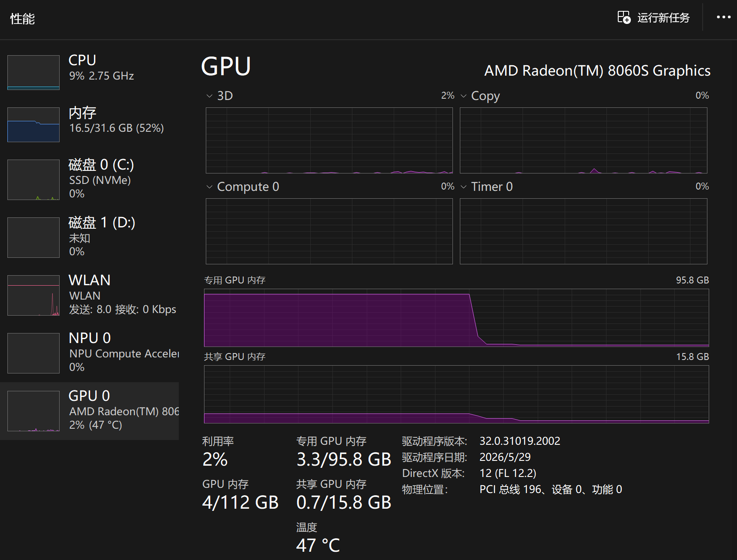Select the GPU 0 thumbnail graph
Image resolution: width=737 pixels, height=560 pixels.
33,411
